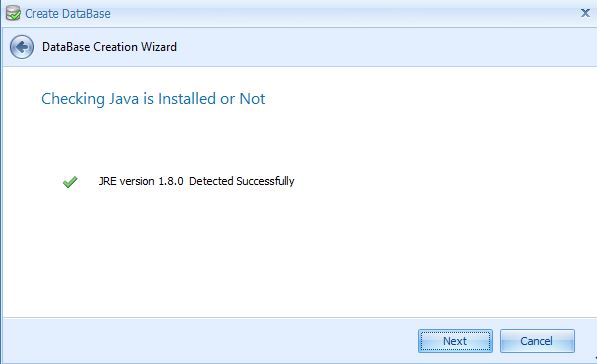Click the '1.8.0' version number
This screenshot has width=597, height=364.
click(x=171, y=181)
